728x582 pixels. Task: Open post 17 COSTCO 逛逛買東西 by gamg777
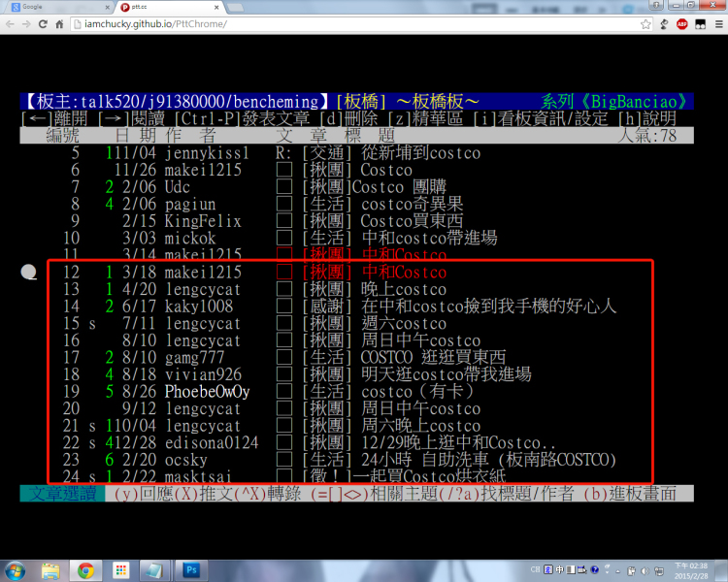[356, 357]
